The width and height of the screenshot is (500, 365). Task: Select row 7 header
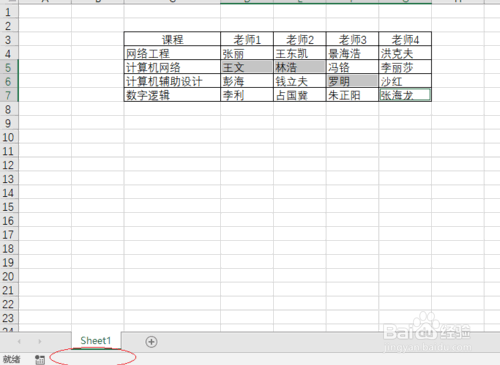[x=9, y=96]
